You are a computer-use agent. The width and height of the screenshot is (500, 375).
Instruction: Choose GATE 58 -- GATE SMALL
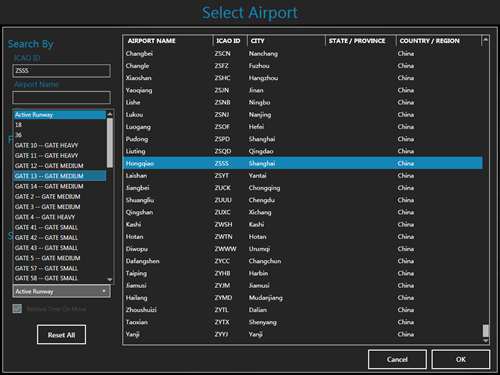coord(60,278)
